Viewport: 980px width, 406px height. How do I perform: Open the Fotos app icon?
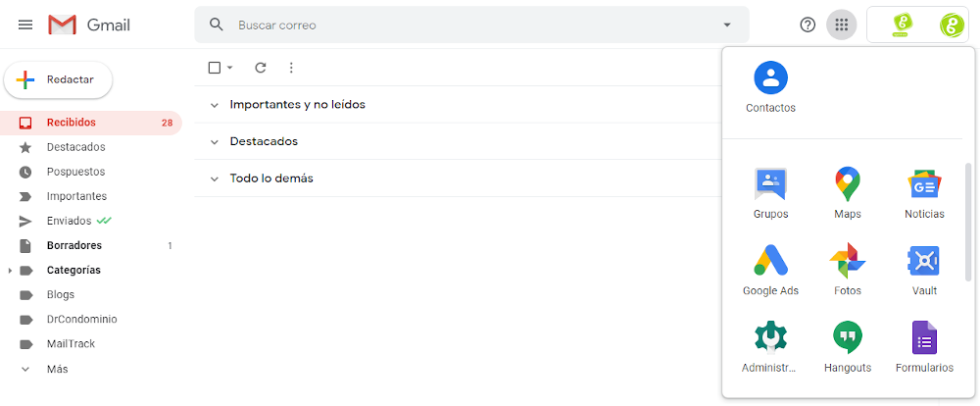(x=847, y=270)
